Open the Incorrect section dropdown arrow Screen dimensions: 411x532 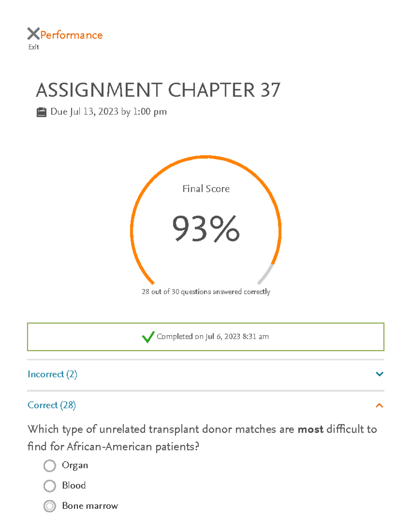click(x=379, y=374)
